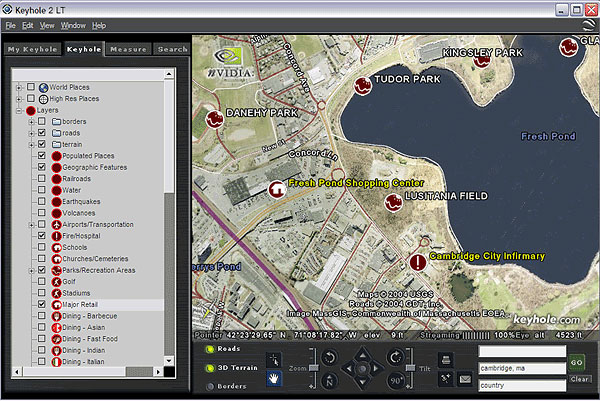Click the print icon beside Tilt slider
Screen dimensions: 600x401
pyautogui.click(x=444, y=358)
